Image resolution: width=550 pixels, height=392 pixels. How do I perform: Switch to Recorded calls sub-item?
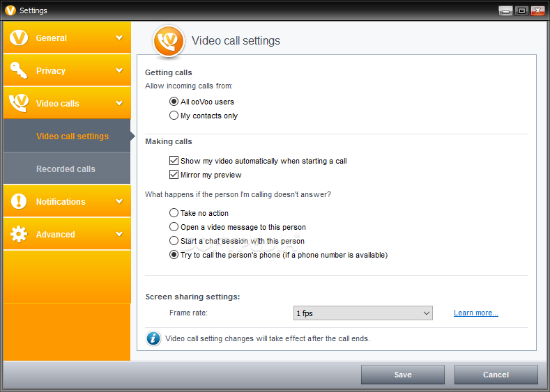(67, 168)
